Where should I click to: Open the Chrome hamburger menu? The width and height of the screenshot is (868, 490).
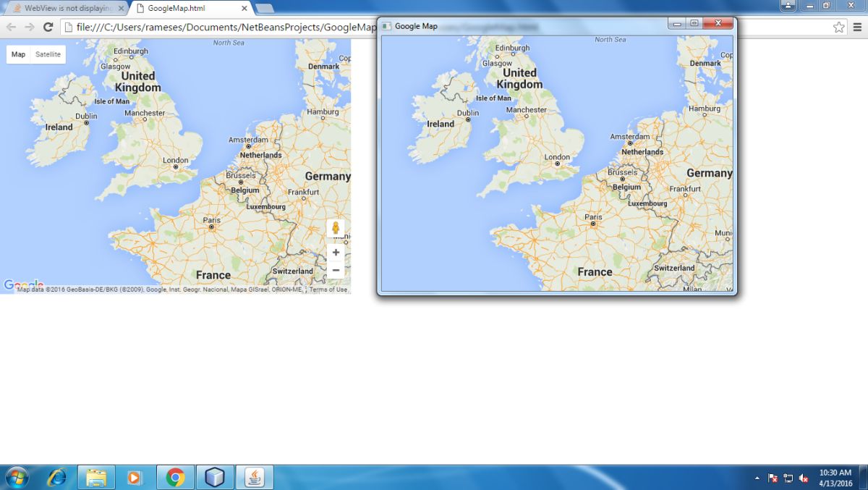[857, 27]
